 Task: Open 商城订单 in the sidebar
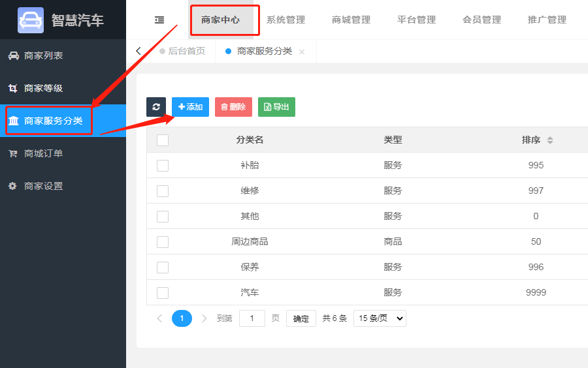coord(63,153)
